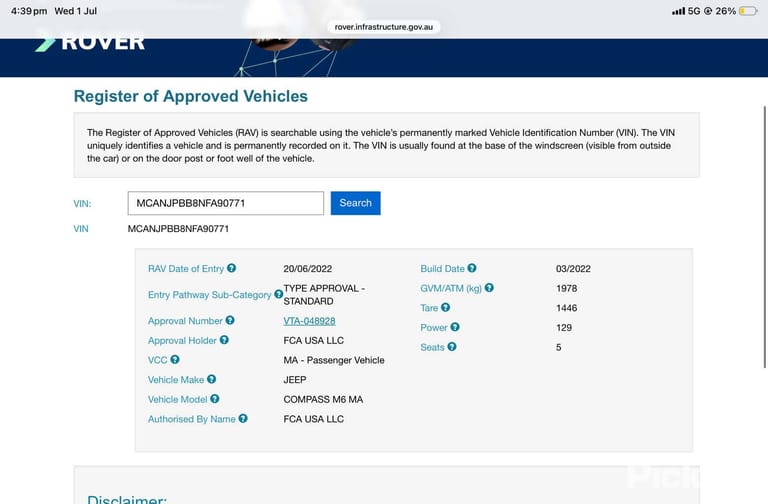768x504 pixels.
Task: Select the Authorised By Name value FCA USA LLC
Action: (x=313, y=419)
